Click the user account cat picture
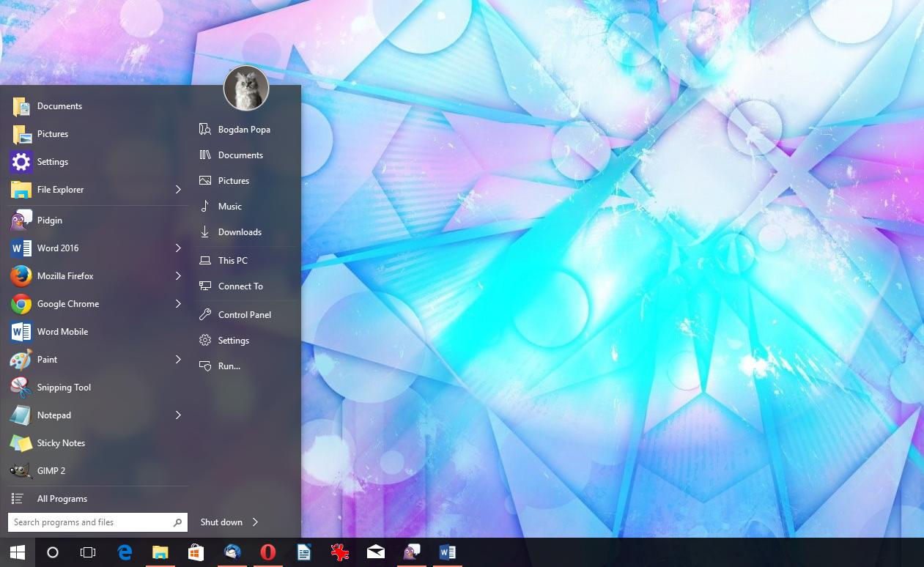The width and height of the screenshot is (924, 567). pos(246,88)
